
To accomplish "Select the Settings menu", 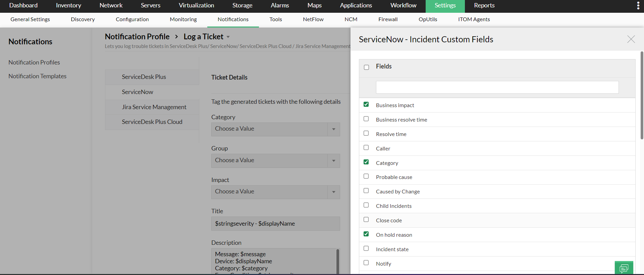I will click(x=445, y=6).
